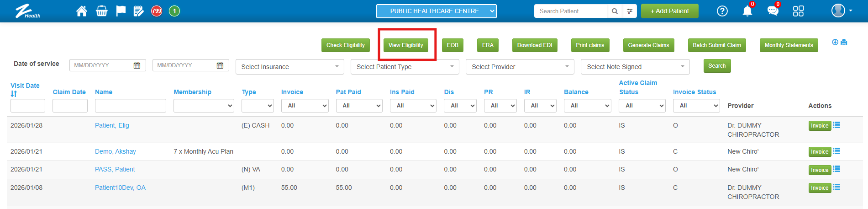The image size is (868, 209).
Task: Open the Invoice Status filter dropdown
Action: [696, 106]
